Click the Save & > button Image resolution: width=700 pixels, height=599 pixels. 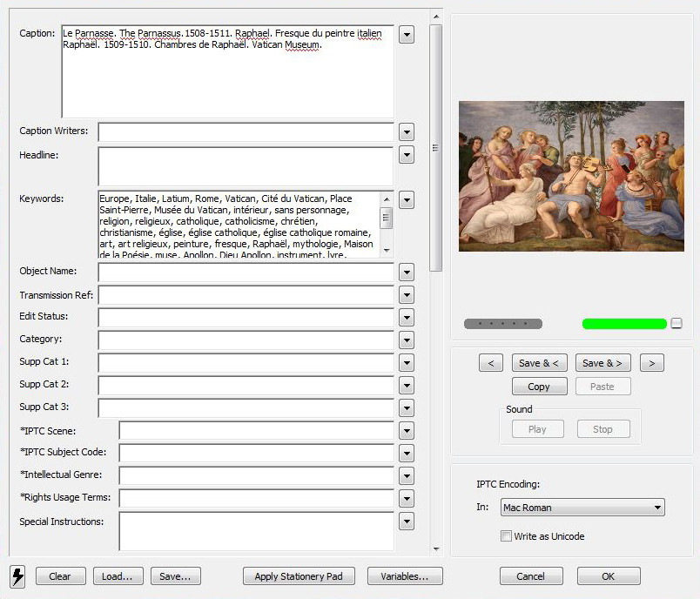[603, 363]
